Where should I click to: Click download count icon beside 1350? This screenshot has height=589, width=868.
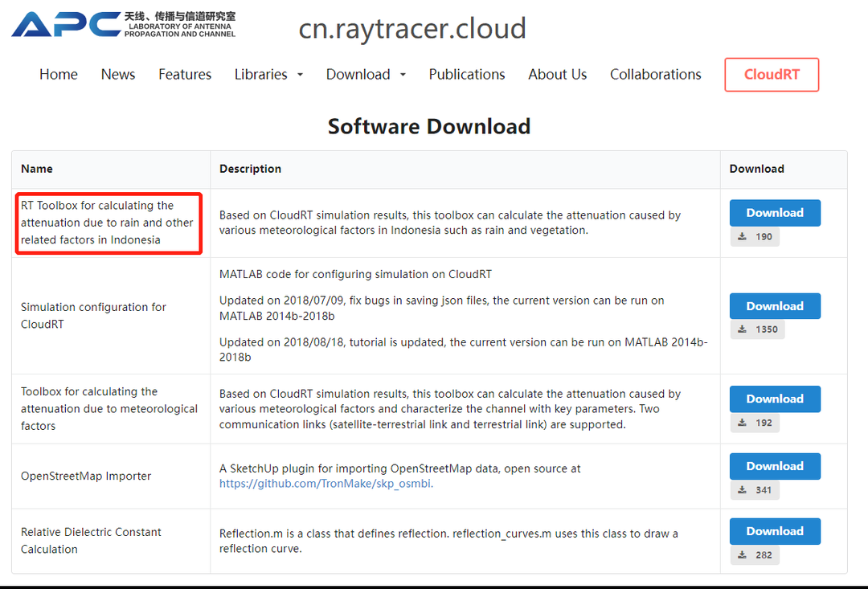[743, 329]
